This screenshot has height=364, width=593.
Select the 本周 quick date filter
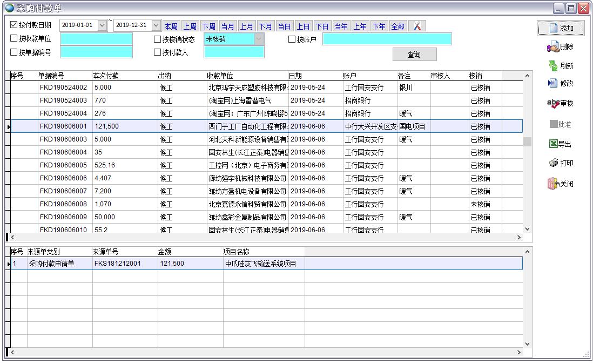tap(171, 26)
